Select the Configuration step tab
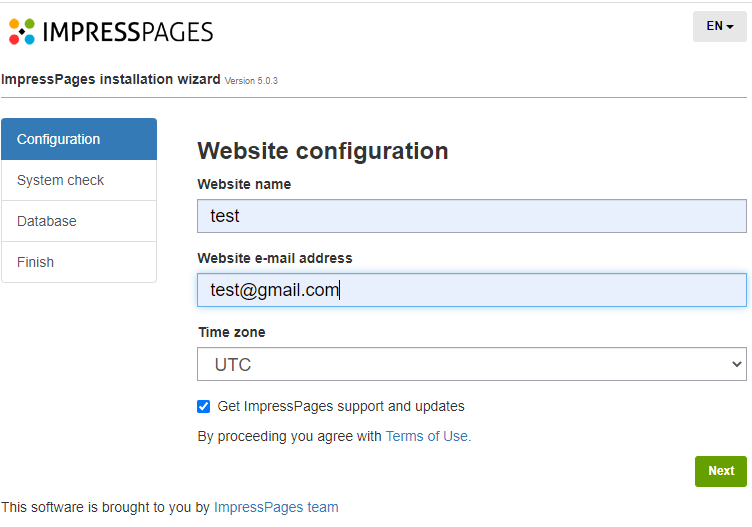Screen dimensions: 752x527 click(79, 139)
